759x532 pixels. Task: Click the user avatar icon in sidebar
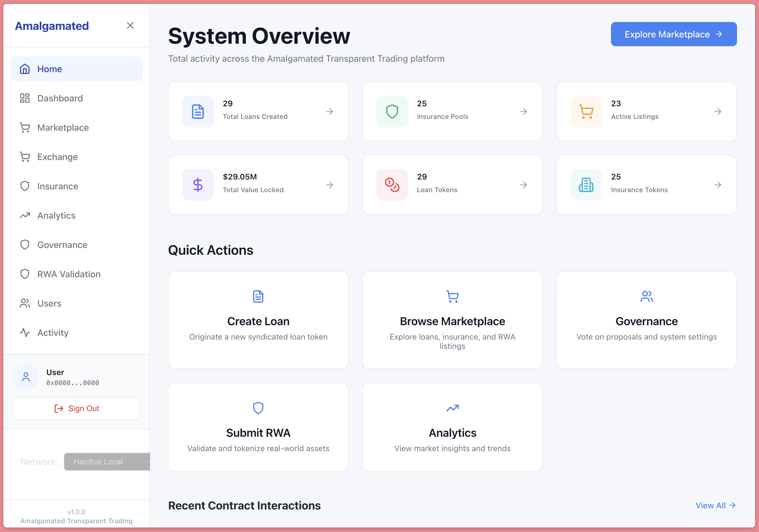point(26,377)
